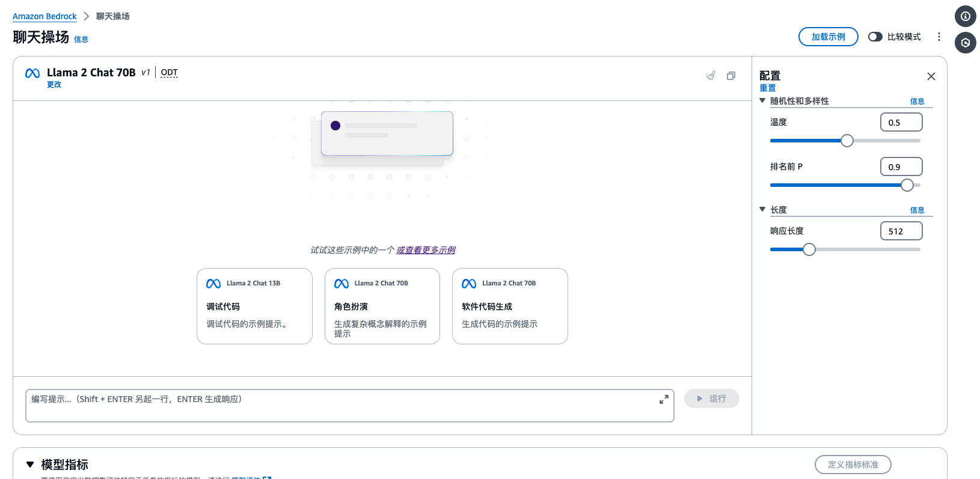This screenshot has height=479, width=980.
Task: Click the 响应长度 value field showing 512
Action: [x=901, y=231]
